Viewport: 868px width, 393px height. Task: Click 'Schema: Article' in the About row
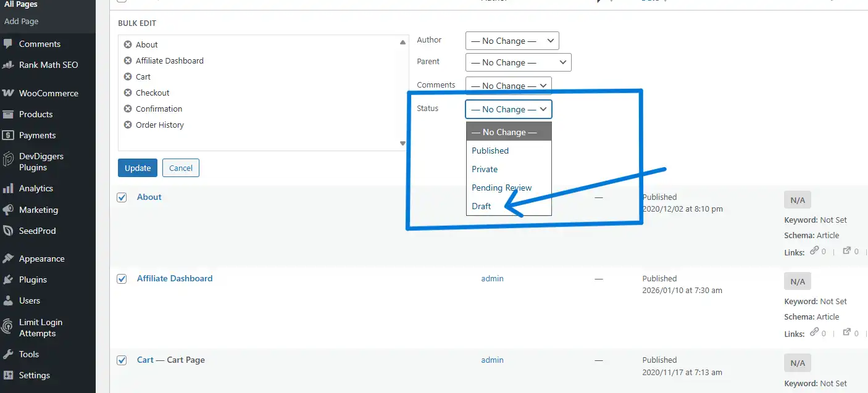(x=812, y=235)
